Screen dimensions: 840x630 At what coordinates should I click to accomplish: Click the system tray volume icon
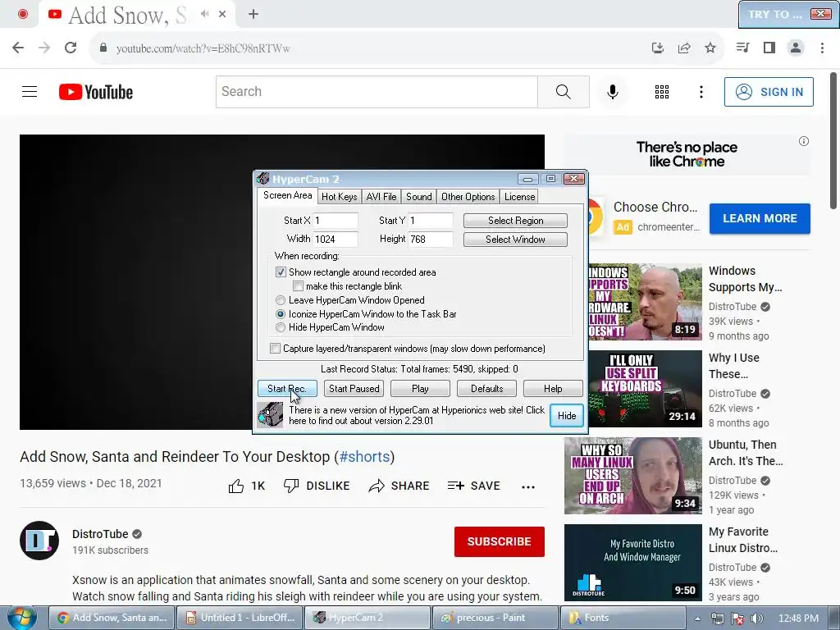(756, 619)
